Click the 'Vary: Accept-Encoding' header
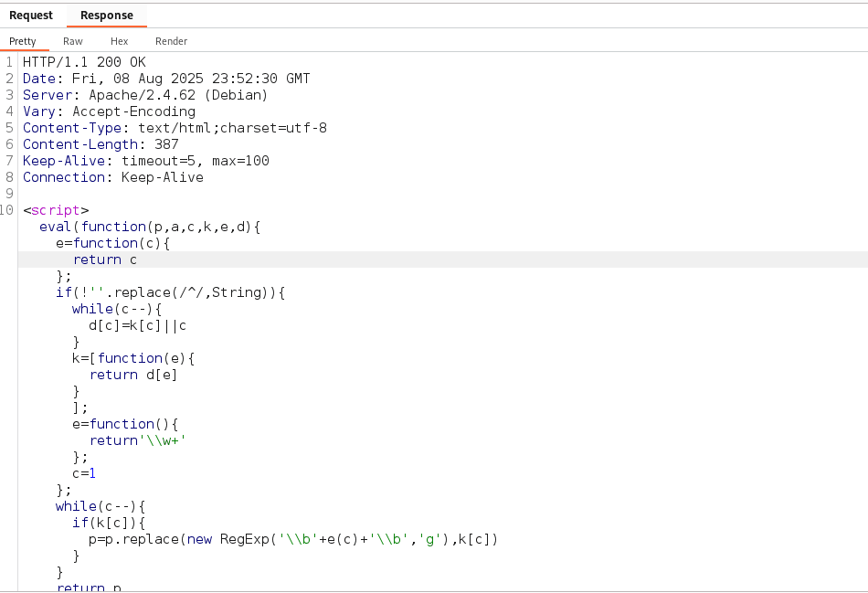This screenshot has height=593, width=868. coord(109,111)
